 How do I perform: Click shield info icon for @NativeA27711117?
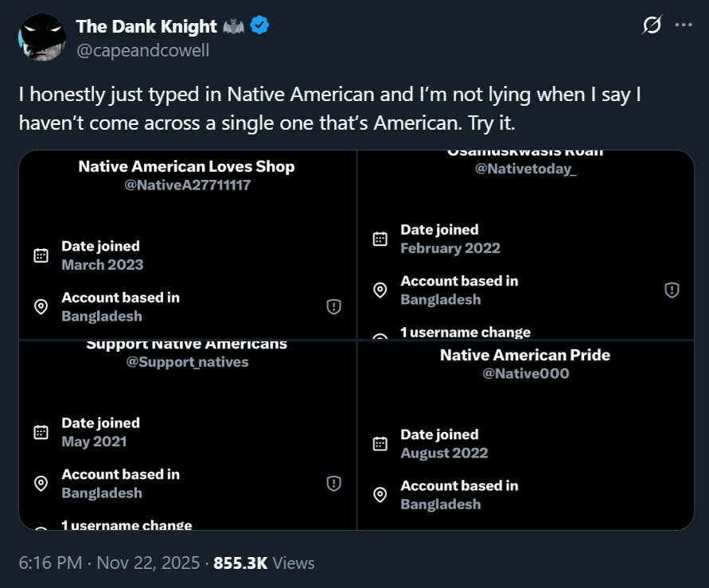(x=334, y=306)
